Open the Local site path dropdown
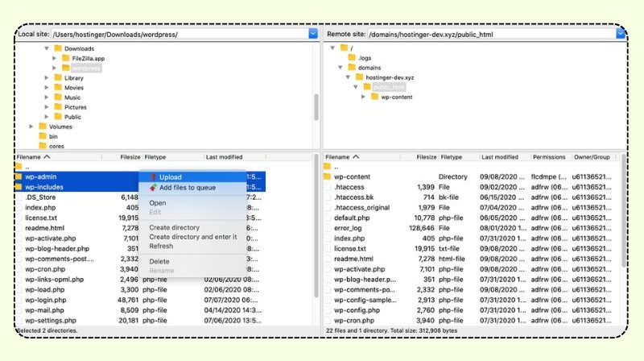644x361 pixels. (313, 34)
